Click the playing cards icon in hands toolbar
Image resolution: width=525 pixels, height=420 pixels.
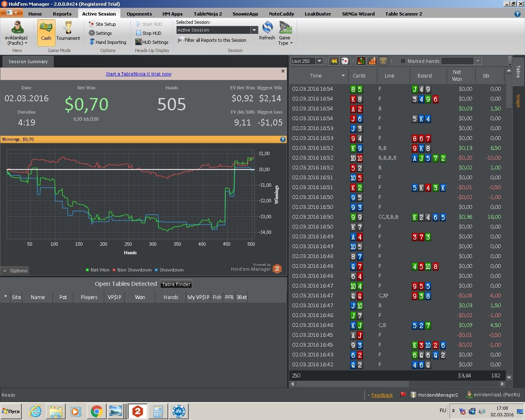pyautogui.click(x=345, y=61)
